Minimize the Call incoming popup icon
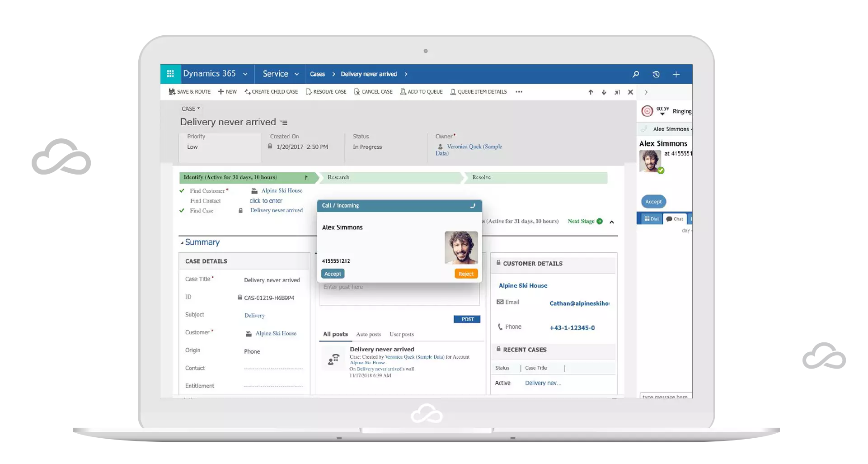This screenshot has width=868, height=464. tap(473, 206)
